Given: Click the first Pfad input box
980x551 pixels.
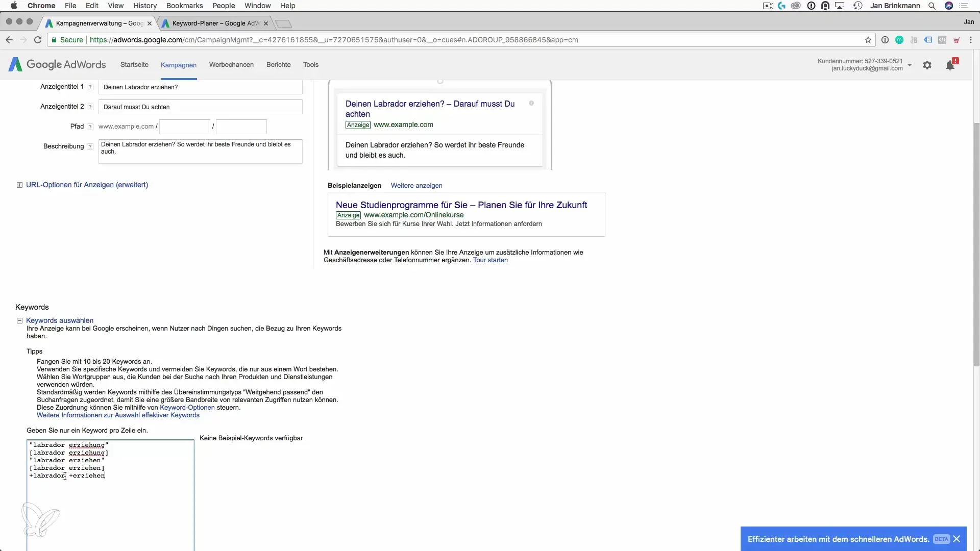Looking at the screenshot, I should 185,127.
